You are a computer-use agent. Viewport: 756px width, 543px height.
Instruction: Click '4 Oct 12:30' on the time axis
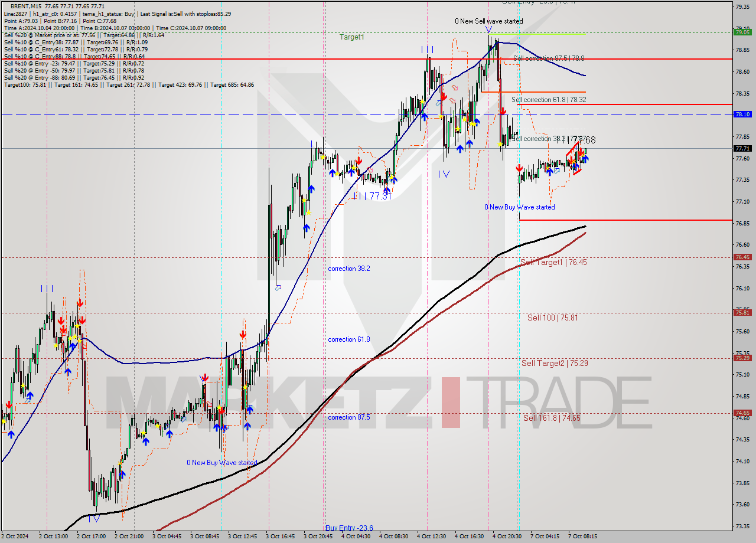pos(431,537)
